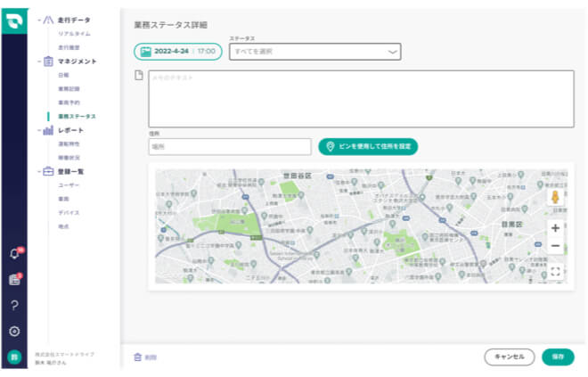Collapse the 走行データ section
Viewport: 588px width, 377px height.
coord(37,20)
